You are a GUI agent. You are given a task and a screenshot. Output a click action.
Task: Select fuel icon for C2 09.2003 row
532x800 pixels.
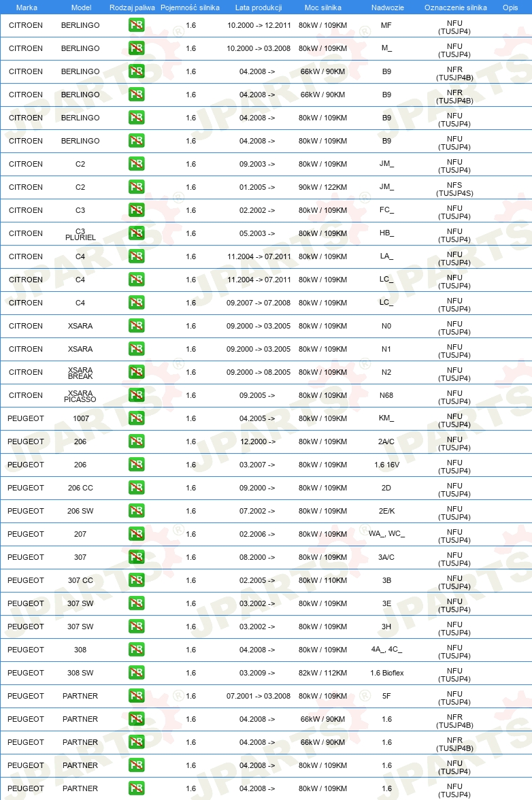[x=136, y=164]
